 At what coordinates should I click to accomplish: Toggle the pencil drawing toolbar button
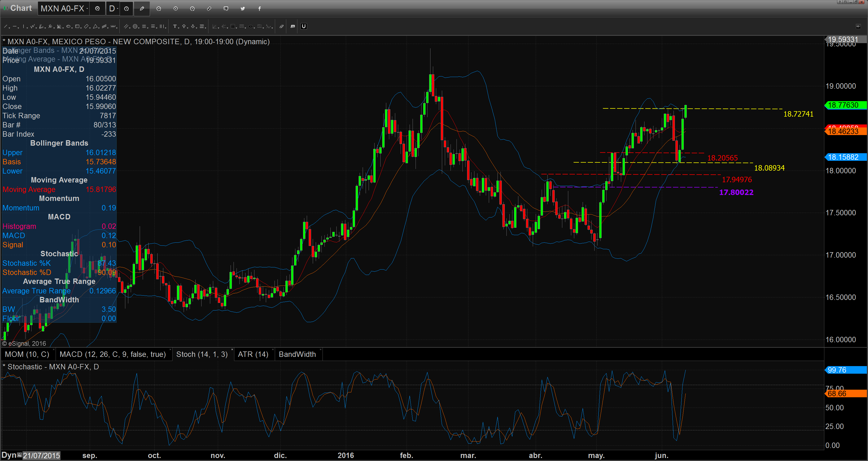[x=142, y=8]
